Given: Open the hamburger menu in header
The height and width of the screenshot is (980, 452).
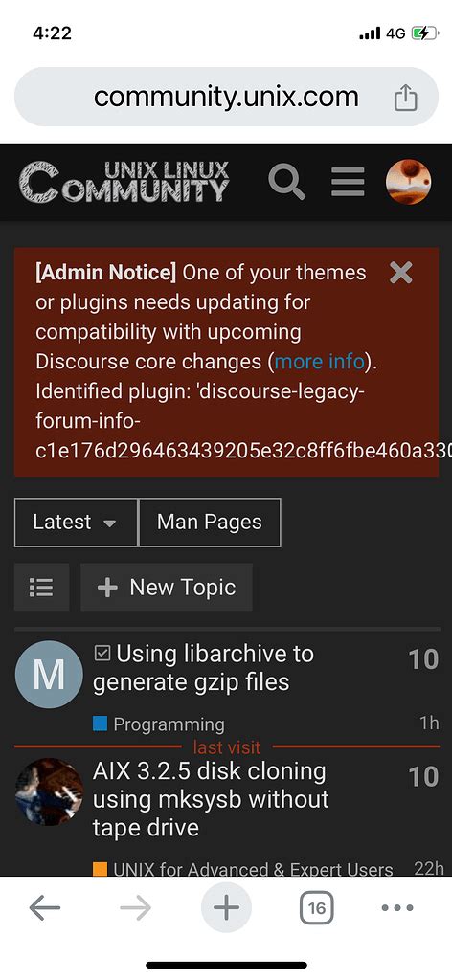Looking at the screenshot, I should coord(348,182).
